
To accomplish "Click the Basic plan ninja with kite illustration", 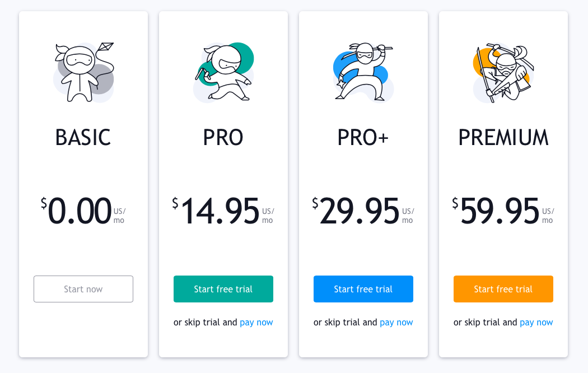I will [x=83, y=72].
